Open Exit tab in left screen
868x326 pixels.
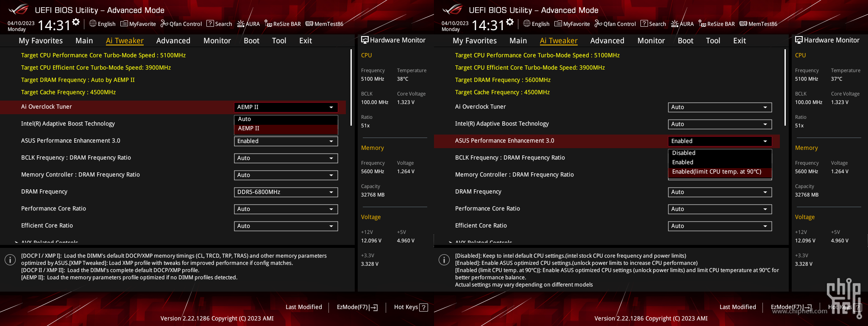coord(306,41)
